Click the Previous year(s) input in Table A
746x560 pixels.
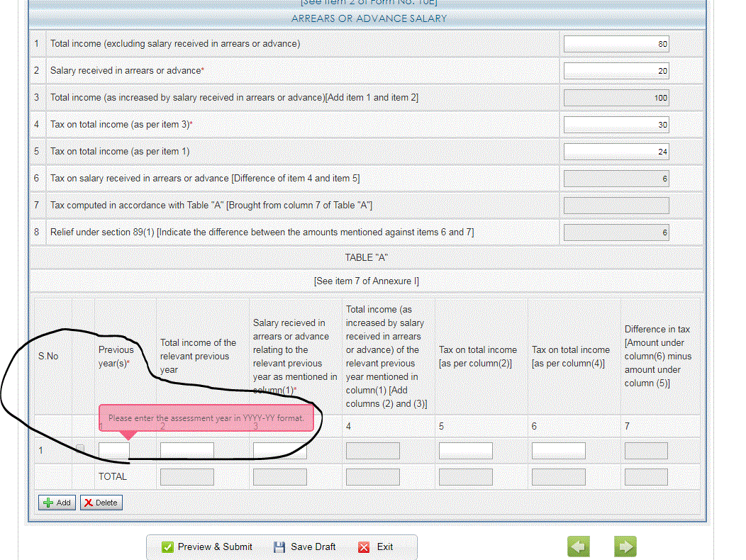[x=113, y=450]
